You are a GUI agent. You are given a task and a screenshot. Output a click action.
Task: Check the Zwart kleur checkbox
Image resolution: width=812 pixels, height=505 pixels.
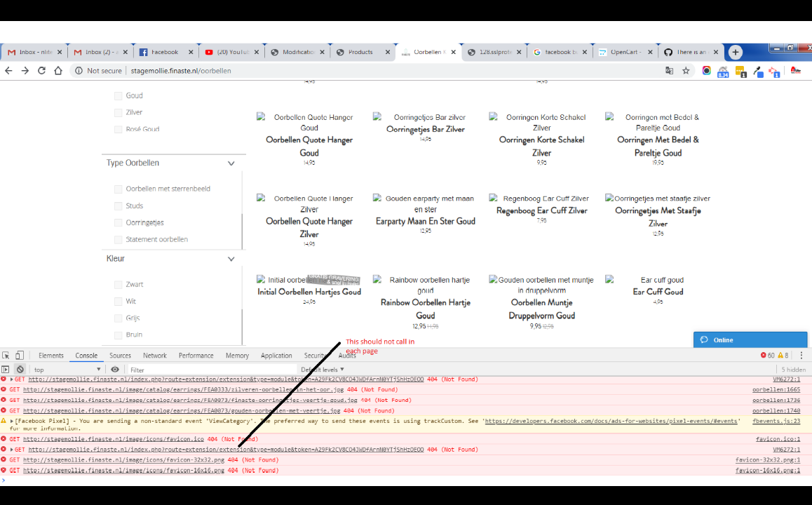119,284
